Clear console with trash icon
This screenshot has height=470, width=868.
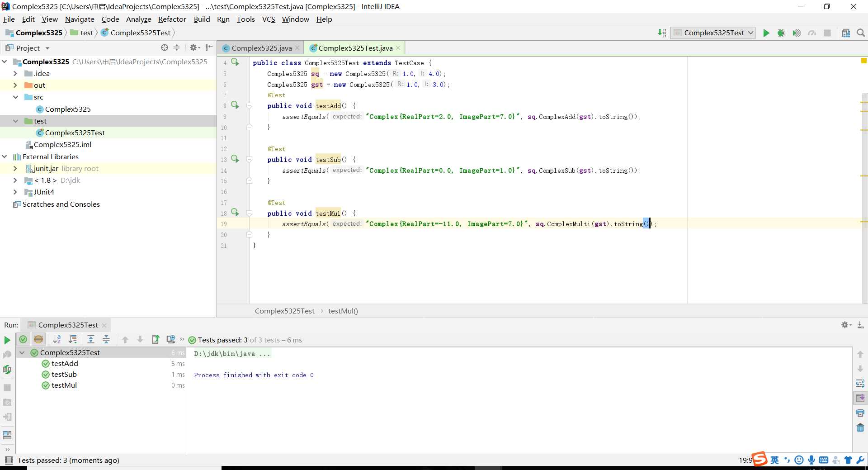point(860,427)
